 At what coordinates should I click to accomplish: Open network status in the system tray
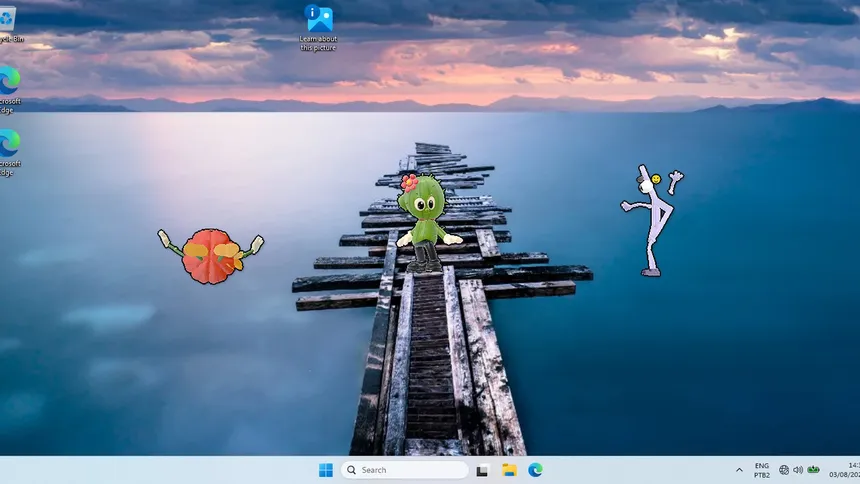coord(784,470)
